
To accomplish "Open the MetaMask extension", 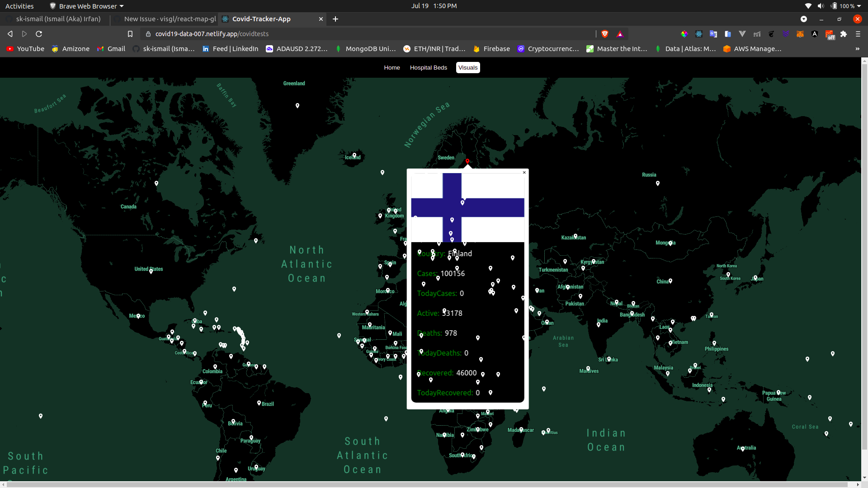I will tap(800, 34).
